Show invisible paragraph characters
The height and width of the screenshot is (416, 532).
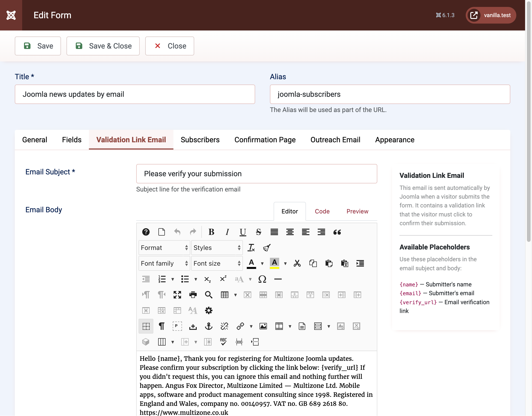161,326
